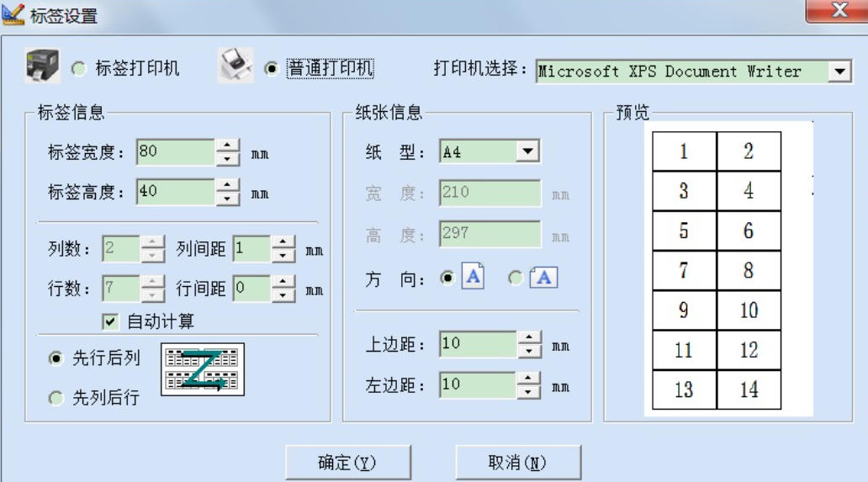Increase 行间距 with up arrow
The width and height of the screenshot is (868, 482).
click(283, 282)
